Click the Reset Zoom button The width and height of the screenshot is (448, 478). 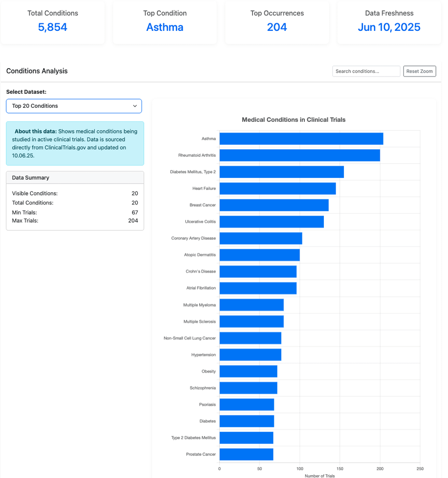point(419,71)
